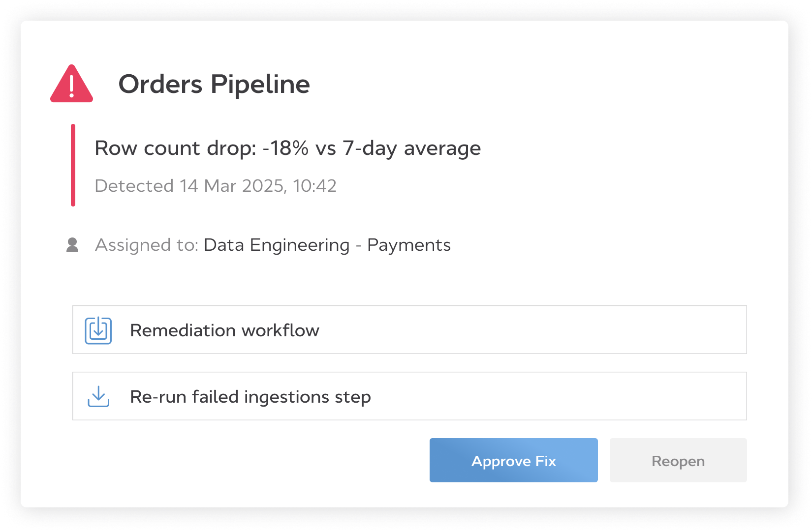This screenshot has width=812, height=531.
Task: Click the 10:42 detection time
Action: [x=315, y=186]
